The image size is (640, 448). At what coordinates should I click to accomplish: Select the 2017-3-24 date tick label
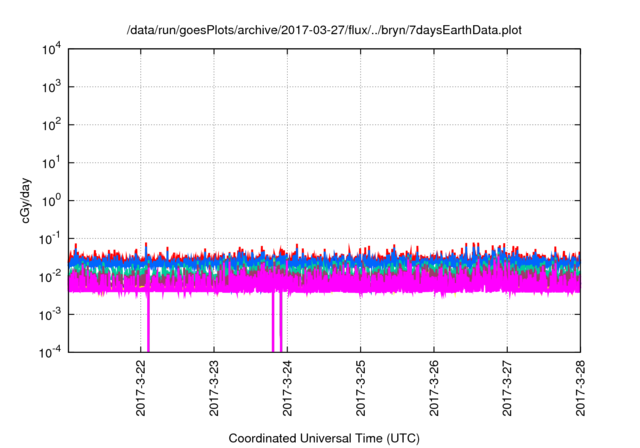coord(287,388)
